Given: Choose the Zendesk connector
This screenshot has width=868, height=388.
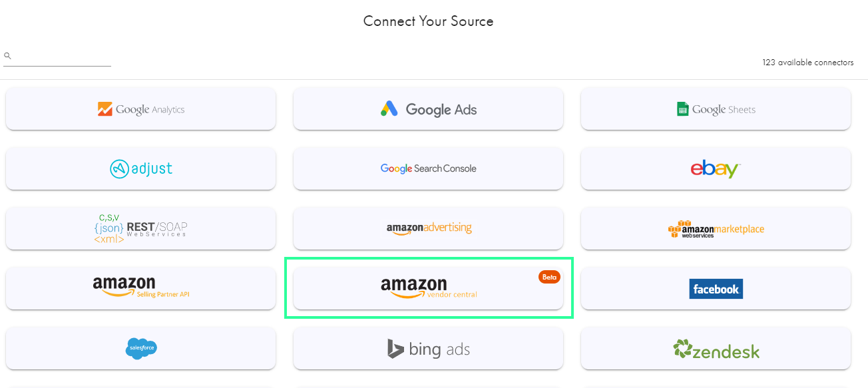Looking at the screenshot, I should pos(716,349).
